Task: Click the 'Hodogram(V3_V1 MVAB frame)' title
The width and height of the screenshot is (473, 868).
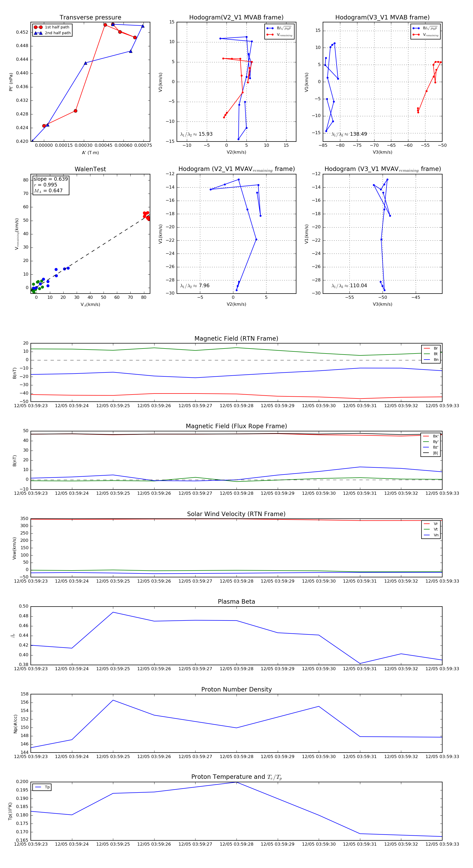Action: (382, 18)
